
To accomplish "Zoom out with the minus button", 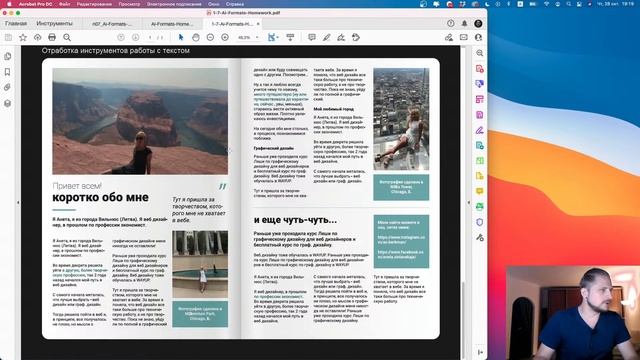I will point(210,38).
